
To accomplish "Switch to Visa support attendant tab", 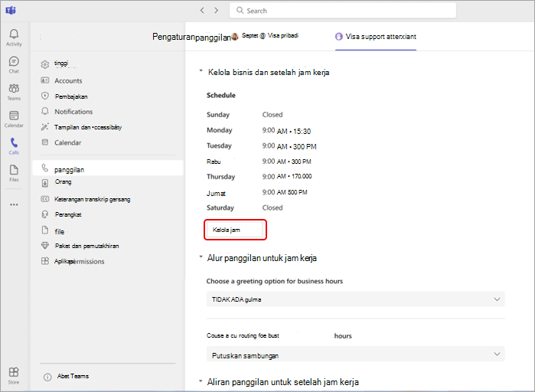I will (x=376, y=37).
